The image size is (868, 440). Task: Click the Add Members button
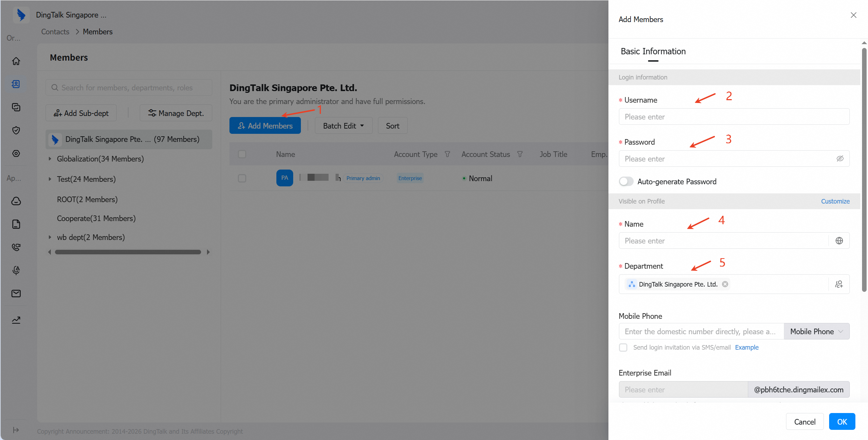[x=265, y=126]
